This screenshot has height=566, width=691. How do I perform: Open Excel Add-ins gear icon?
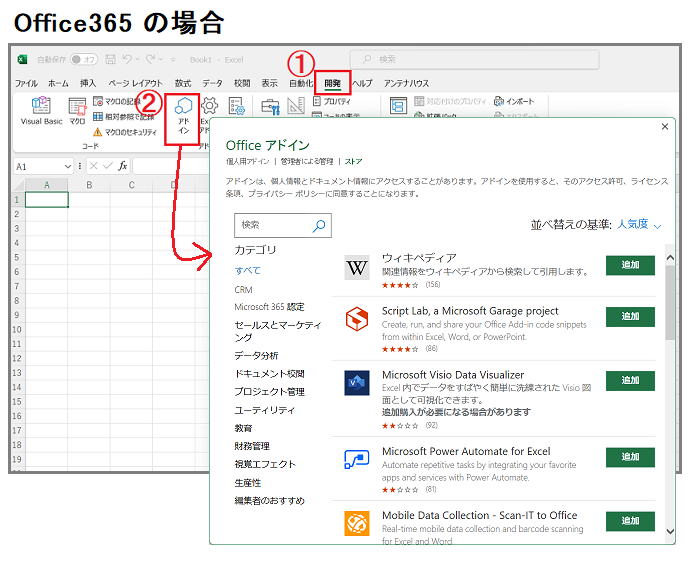click(x=209, y=106)
